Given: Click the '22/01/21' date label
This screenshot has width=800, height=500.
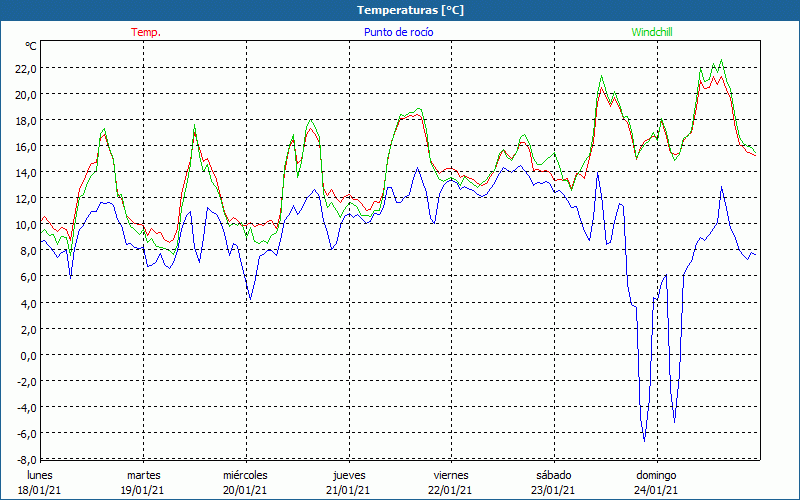Looking at the screenshot, I should click(x=451, y=490).
